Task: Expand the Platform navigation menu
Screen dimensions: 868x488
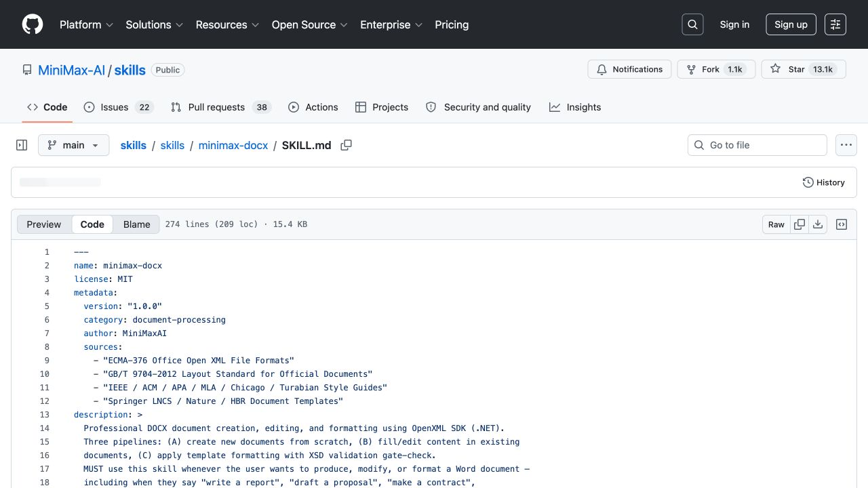Action: pos(87,24)
